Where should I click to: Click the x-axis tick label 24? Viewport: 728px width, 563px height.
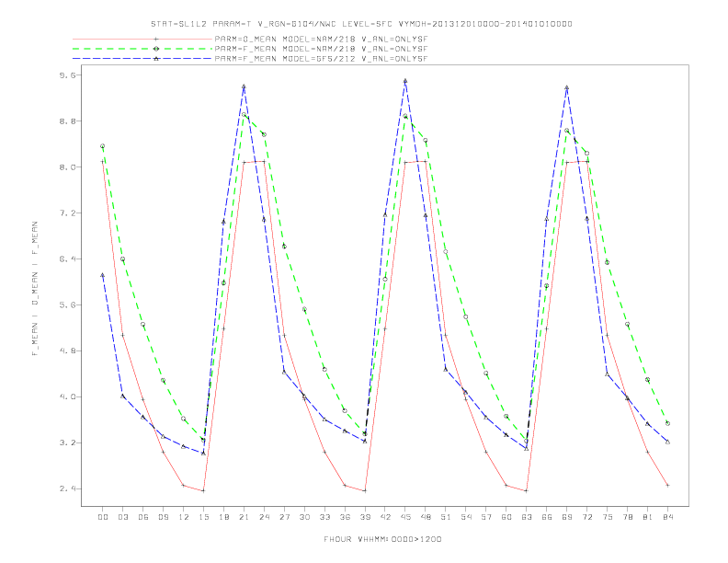coord(264,517)
